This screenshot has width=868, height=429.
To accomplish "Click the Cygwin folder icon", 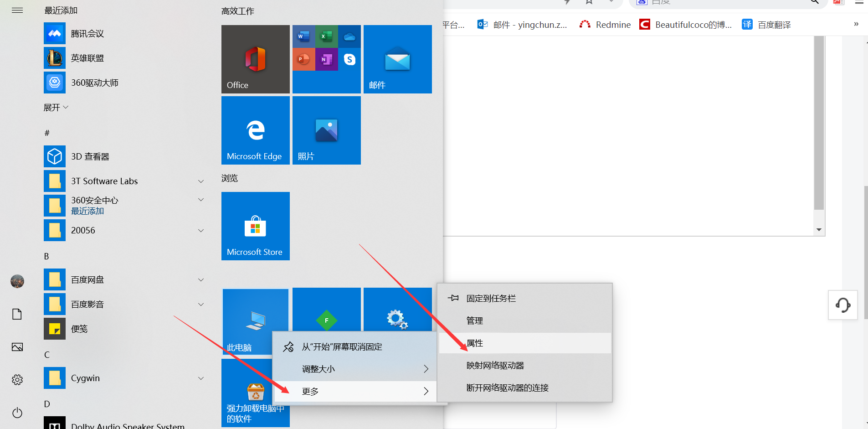I will tap(55, 378).
